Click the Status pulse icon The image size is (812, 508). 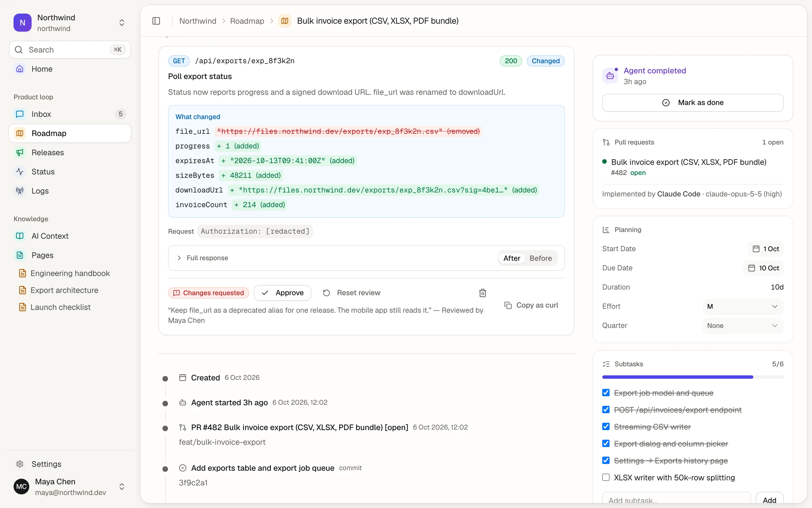tap(20, 172)
